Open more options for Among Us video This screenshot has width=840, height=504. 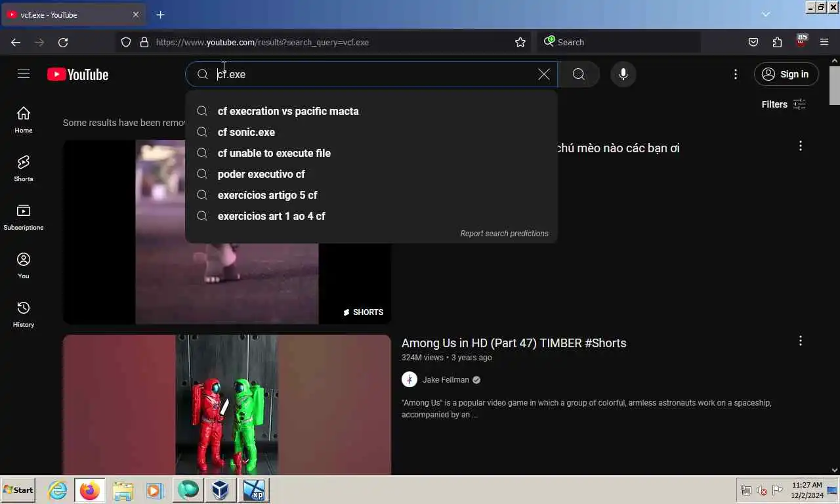click(x=800, y=341)
